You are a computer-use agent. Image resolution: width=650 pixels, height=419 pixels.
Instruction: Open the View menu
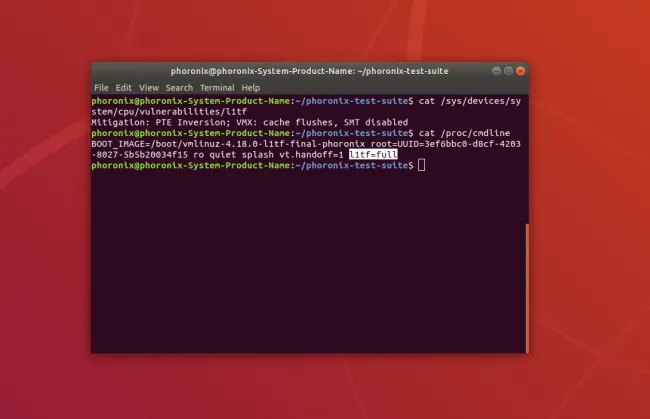147,88
